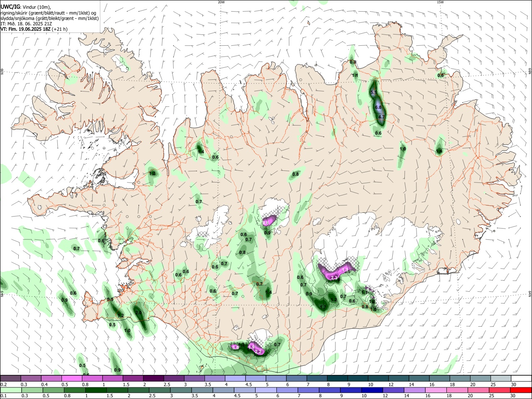
Task: Click the 2.2 value near the southern glacier
Action: 258,352
